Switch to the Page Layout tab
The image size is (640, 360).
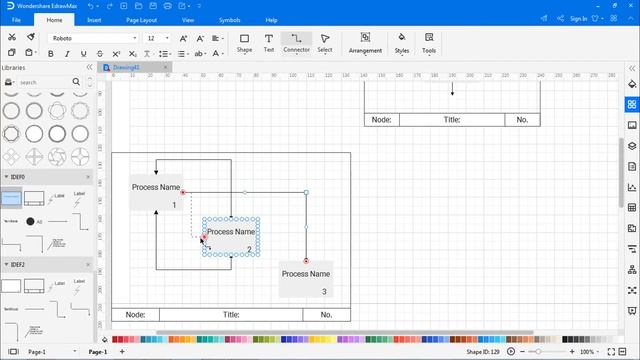coord(142,20)
